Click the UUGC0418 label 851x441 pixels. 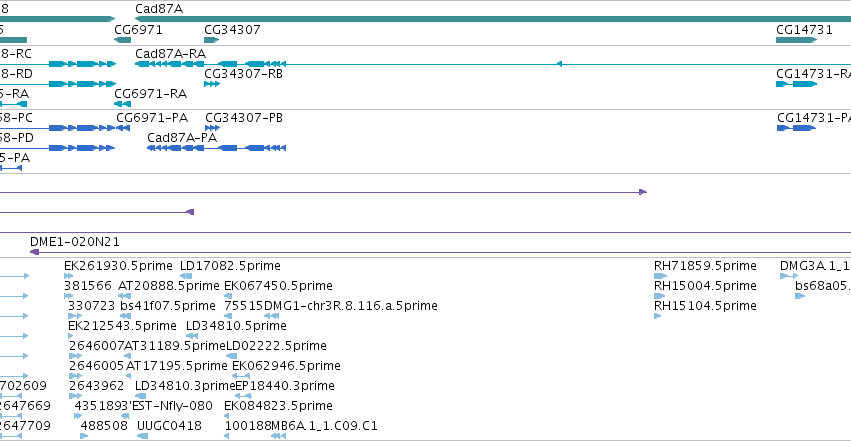tap(169, 426)
